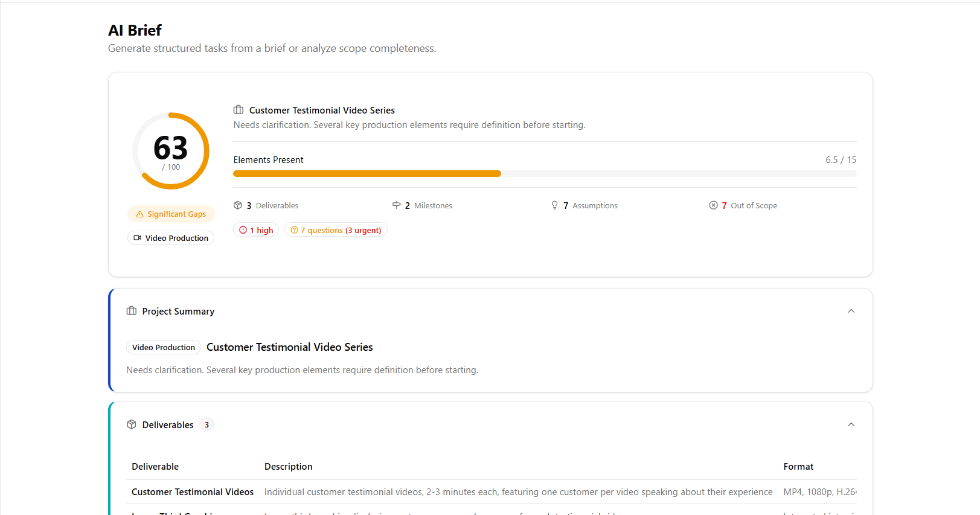
Task: Click the Deliverables box icon in stats row
Action: point(238,205)
